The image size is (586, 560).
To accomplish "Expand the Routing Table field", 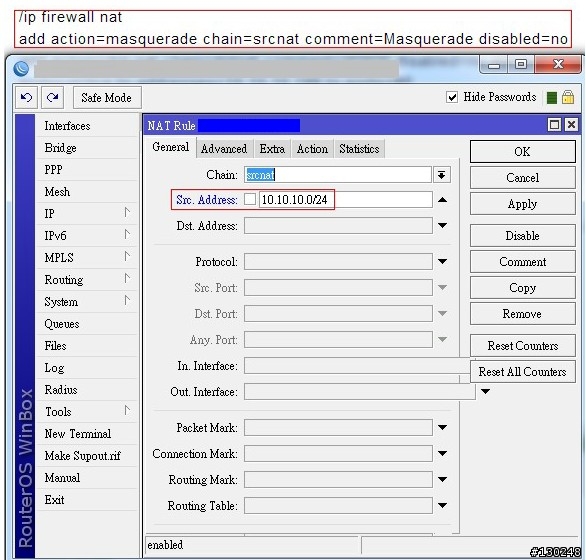I will 442,505.
